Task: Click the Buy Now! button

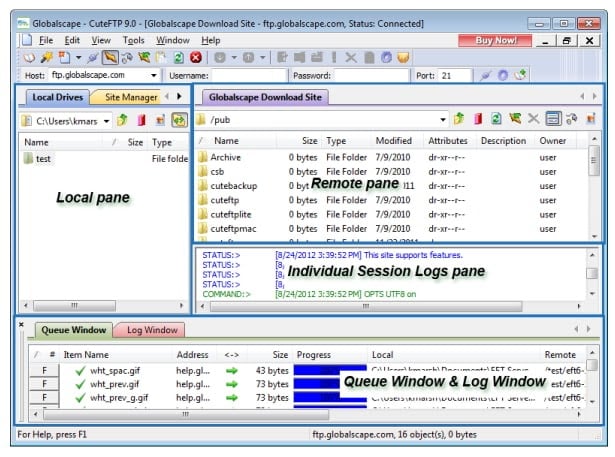Action: click(x=495, y=40)
